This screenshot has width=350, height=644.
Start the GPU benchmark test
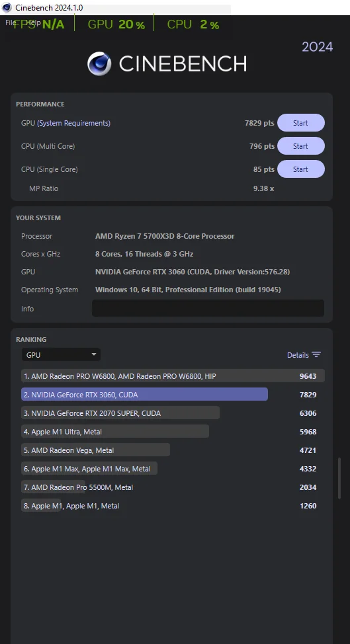[x=300, y=123]
